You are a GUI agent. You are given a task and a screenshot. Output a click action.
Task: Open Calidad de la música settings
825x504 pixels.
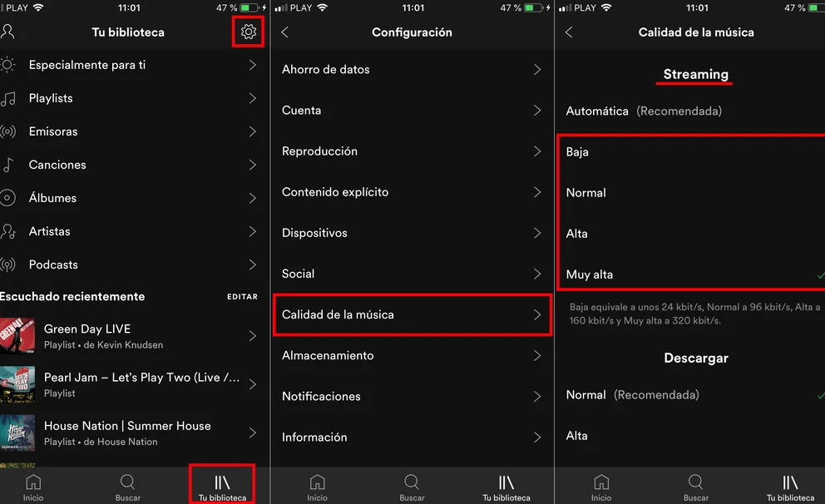412,314
